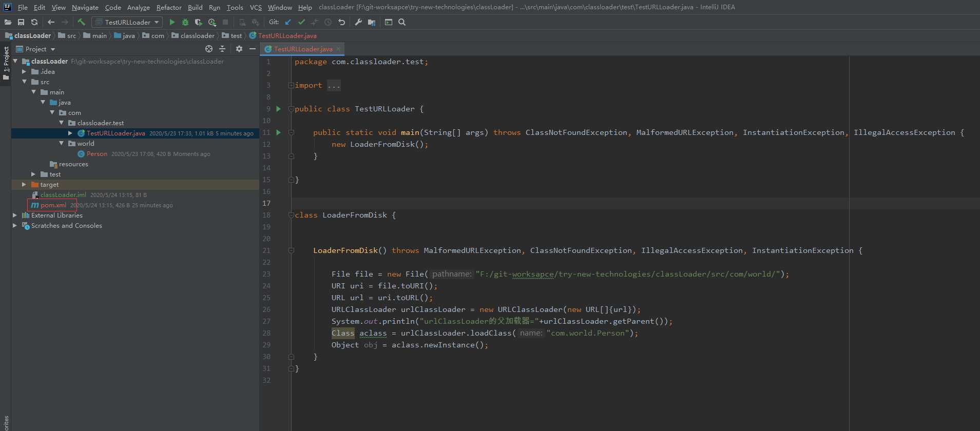Open the 1: Project side tool window tab
The height and width of the screenshot is (431, 980).
click(6, 64)
